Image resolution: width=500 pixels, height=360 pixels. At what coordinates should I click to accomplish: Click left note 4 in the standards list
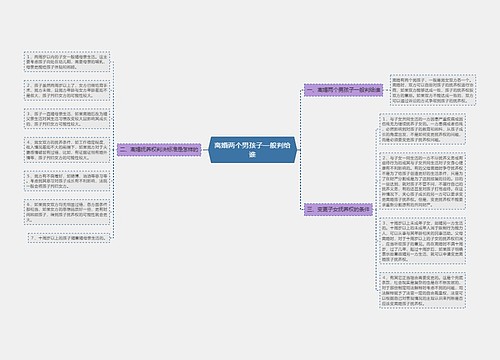coord(67,150)
